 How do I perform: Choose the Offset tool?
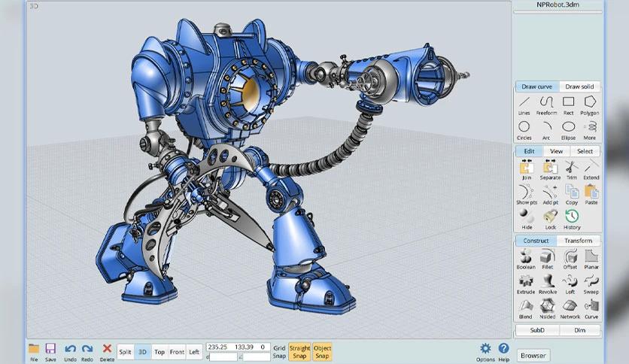pos(570,259)
